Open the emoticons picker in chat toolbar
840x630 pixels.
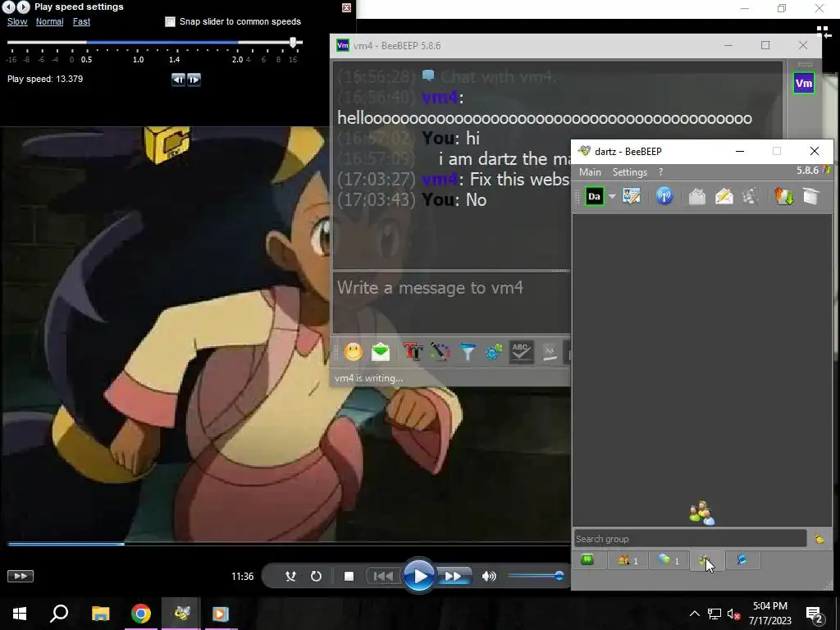(x=353, y=352)
